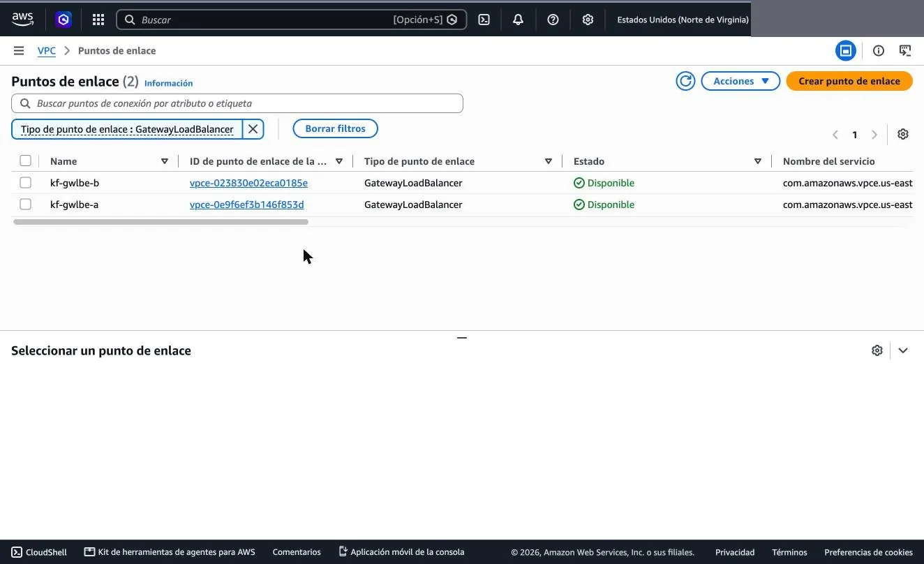
Task: Click service name in kf-gwlbe-b row
Action: [x=847, y=183]
